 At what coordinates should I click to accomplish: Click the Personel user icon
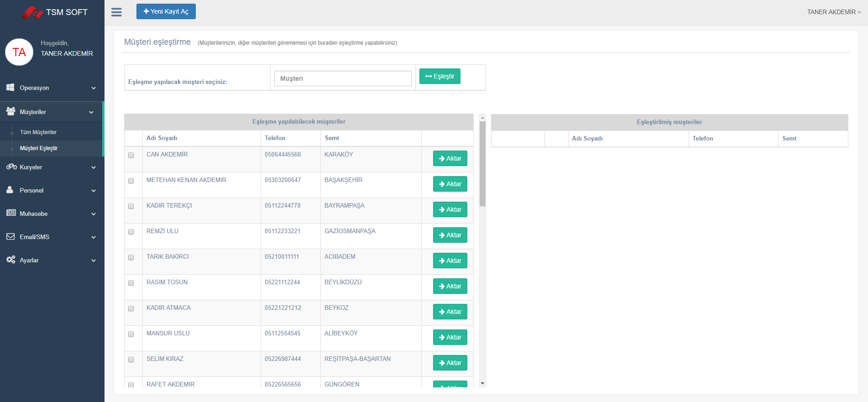pyautogui.click(x=10, y=190)
